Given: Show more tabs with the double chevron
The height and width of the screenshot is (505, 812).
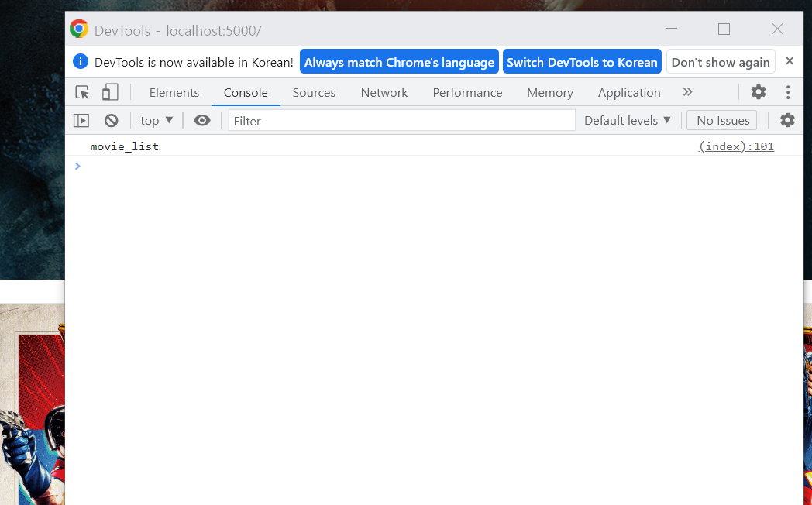Looking at the screenshot, I should [x=687, y=92].
